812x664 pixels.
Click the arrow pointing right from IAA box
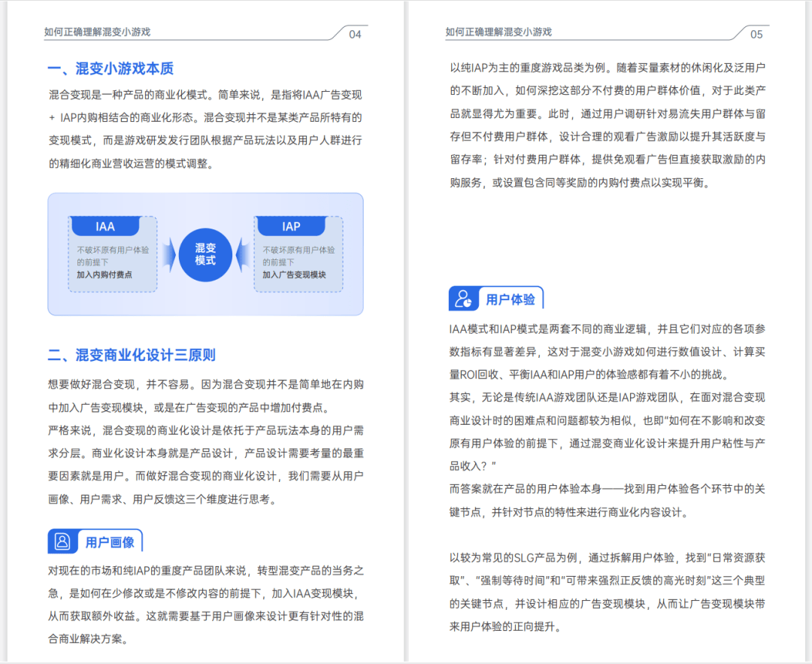coord(168,253)
